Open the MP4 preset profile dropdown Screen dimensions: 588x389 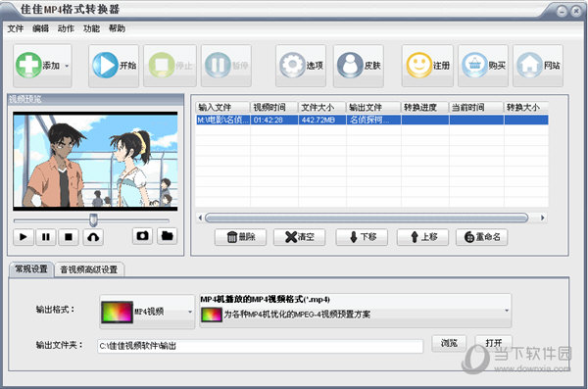click(355, 311)
